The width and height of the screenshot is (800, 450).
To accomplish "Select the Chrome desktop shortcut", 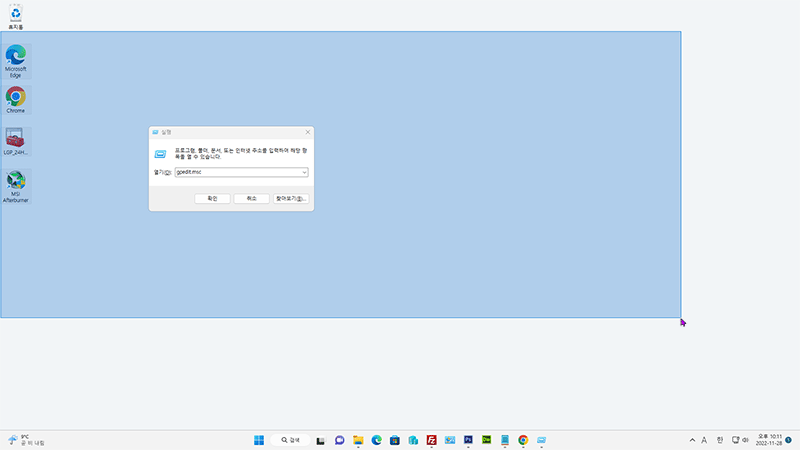I will 15,100.
